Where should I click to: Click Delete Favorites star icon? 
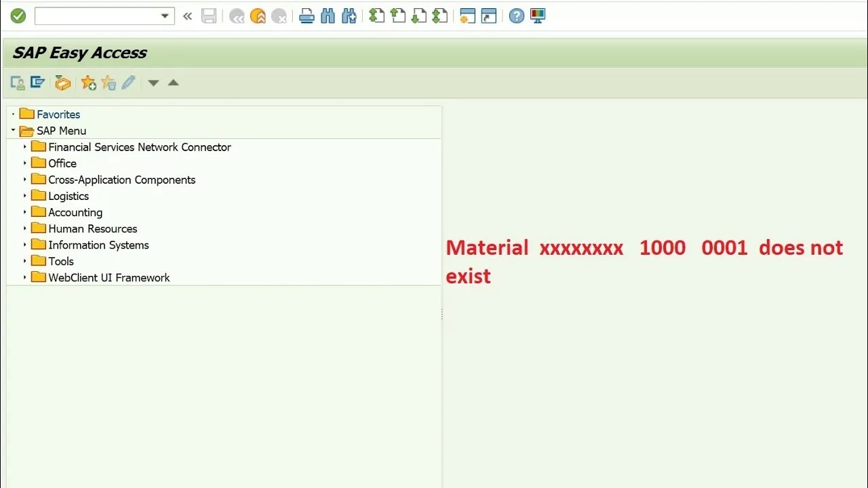[108, 83]
